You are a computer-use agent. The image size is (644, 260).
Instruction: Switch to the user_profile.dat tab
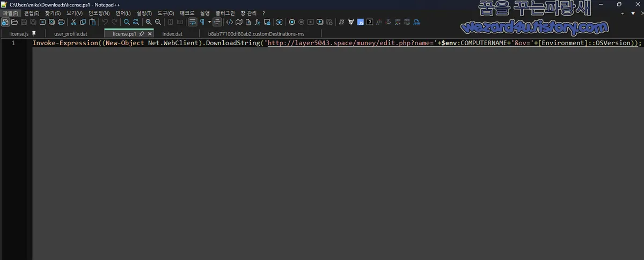coord(71,34)
